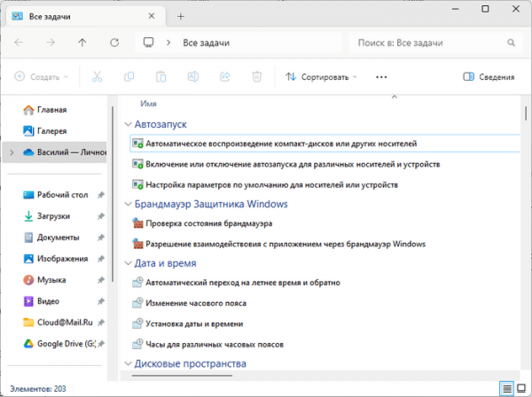Viewport: 532px width, 397px height.
Task: Open the three-dots more options menu
Action: [381, 77]
